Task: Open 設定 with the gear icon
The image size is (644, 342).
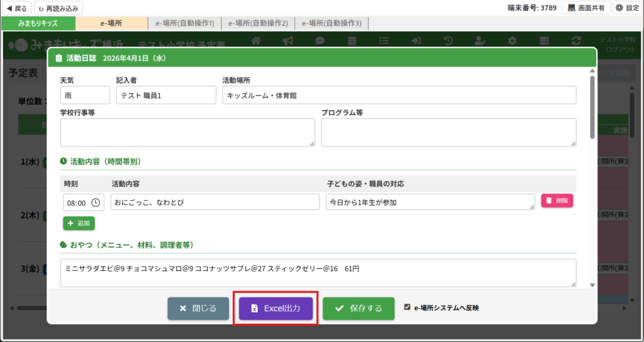Action: point(627,8)
